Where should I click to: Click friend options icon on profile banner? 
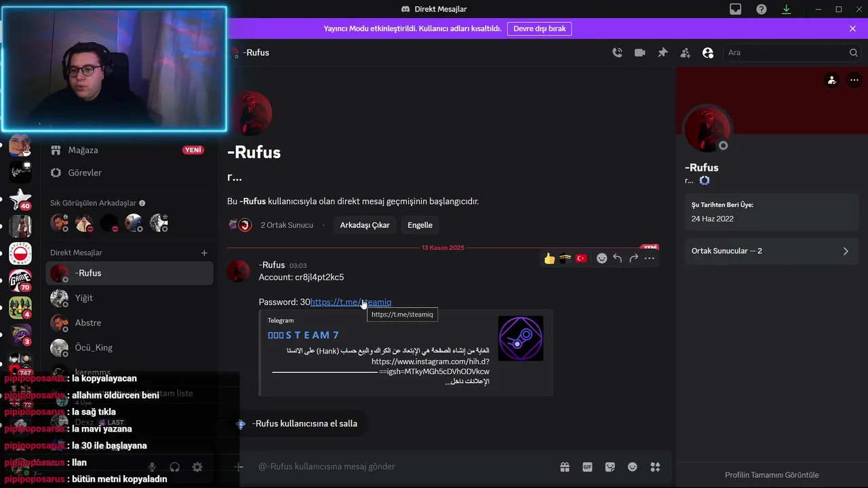[x=831, y=80]
